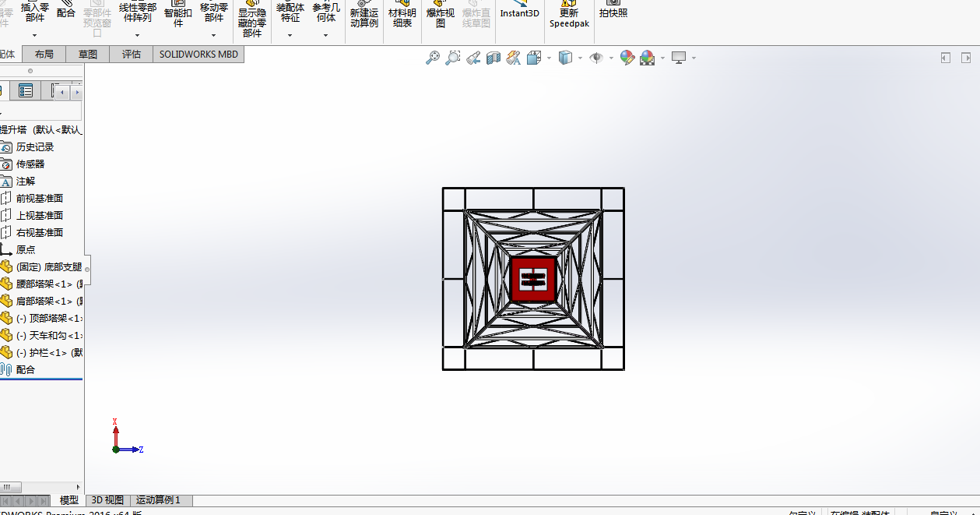This screenshot has width=980, height=515.
Task: Click the 爆炸视图 button
Action: point(440,13)
